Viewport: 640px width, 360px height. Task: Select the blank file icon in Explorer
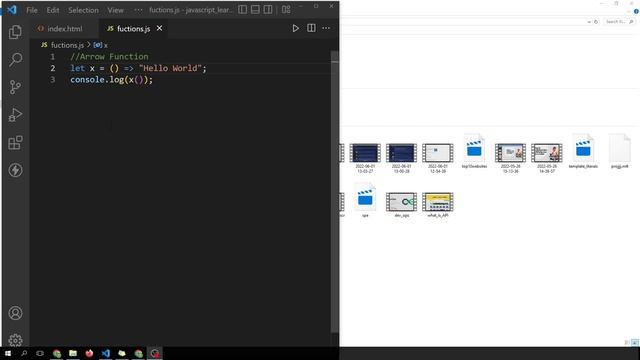point(620,151)
